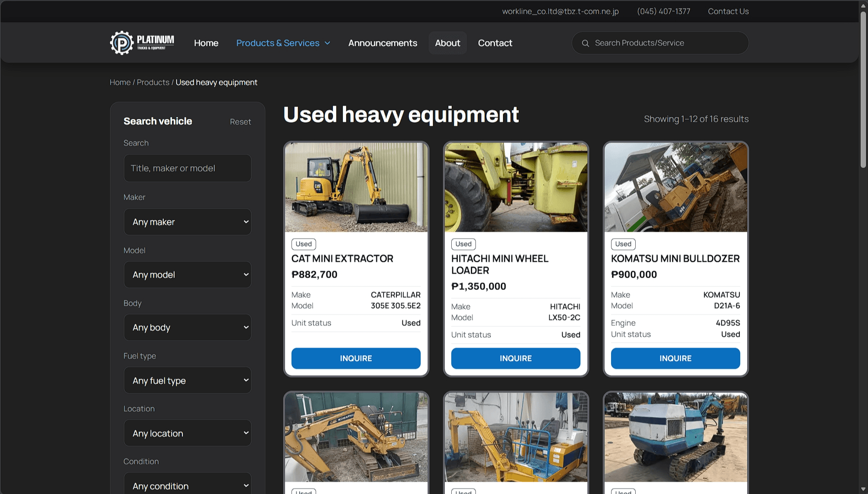
Task: Click the HITACHI MINI WHEEL LOADER title
Action: coord(500,264)
